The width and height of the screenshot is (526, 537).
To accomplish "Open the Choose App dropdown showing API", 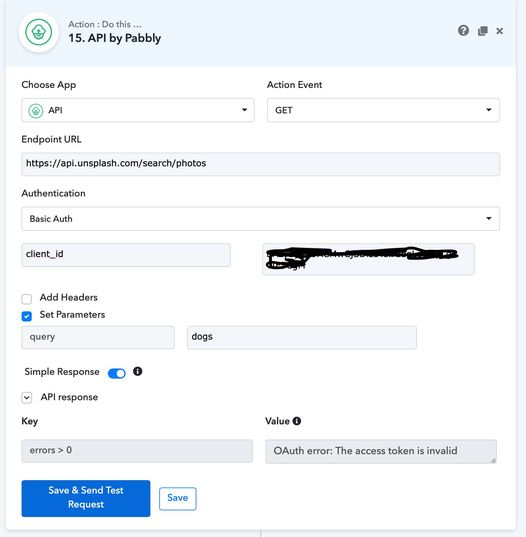I will (138, 110).
